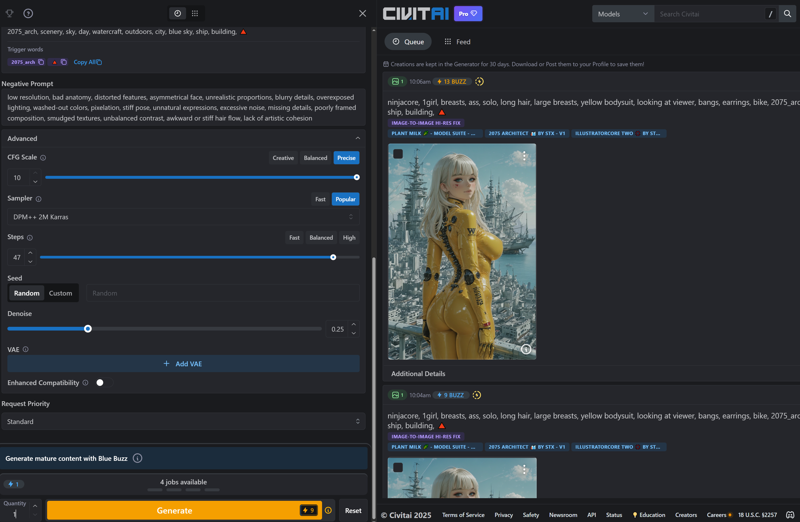Click info icon next to CFG Scale
Screen dimensions: 800x522
tap(43, 158)
